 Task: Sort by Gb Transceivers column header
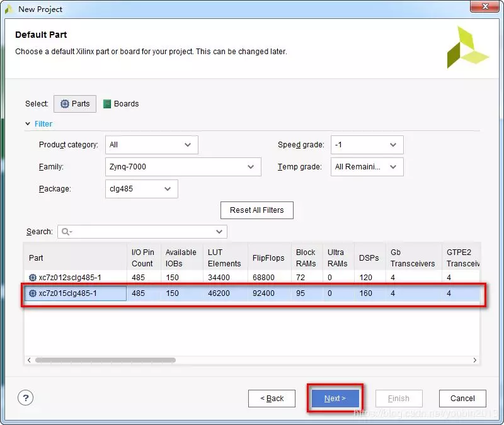tap(414, 258)
